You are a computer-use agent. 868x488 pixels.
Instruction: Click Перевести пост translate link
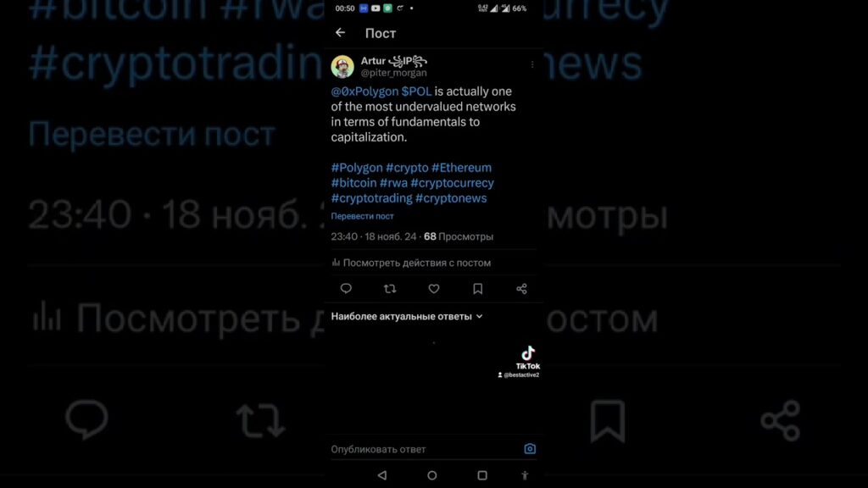(362, 216)
